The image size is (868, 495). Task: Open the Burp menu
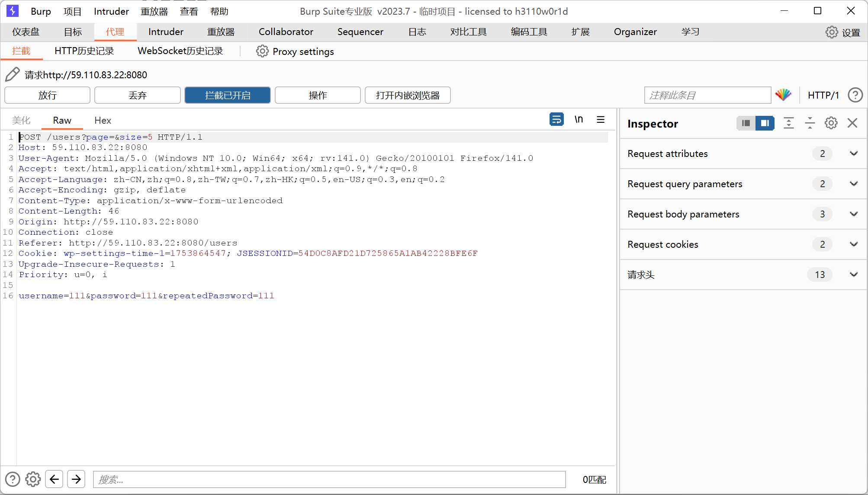click(41, 11)
